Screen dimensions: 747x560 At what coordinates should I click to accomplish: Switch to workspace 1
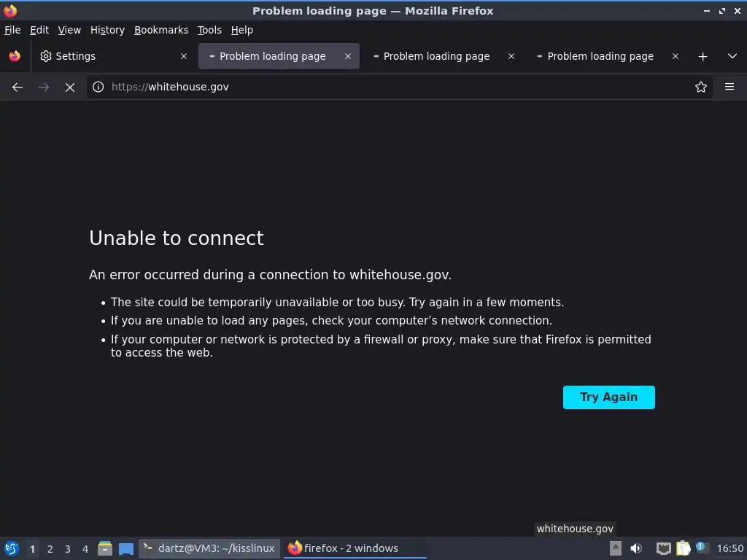pyautogui.click(x=32, y=549)
